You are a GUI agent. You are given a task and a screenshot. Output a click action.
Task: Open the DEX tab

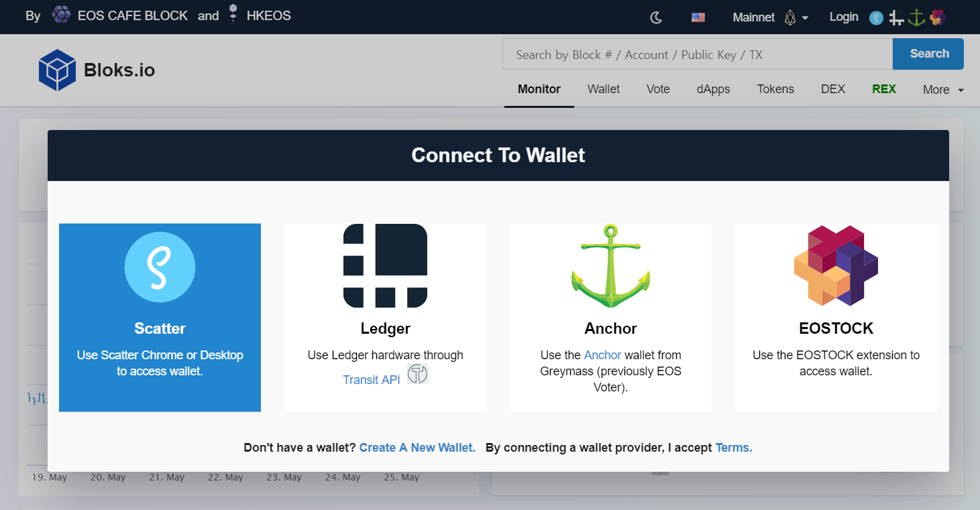pyautogui.click(x=833, y=89)
